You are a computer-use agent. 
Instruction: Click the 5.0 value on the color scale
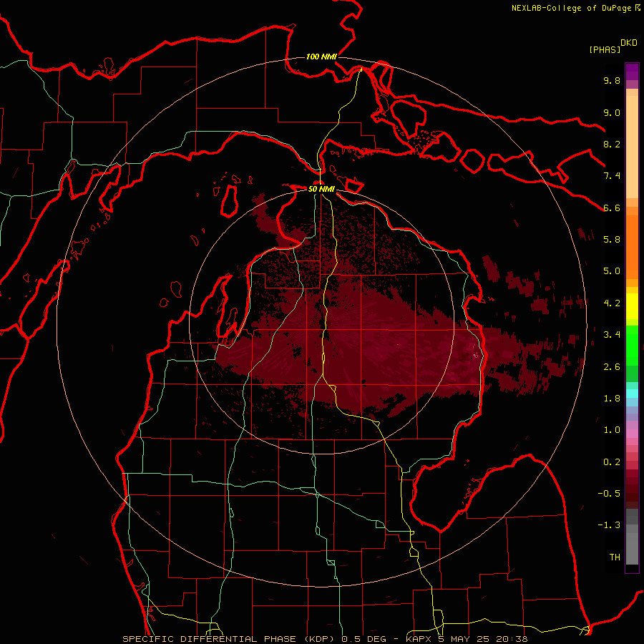point(612,271)
